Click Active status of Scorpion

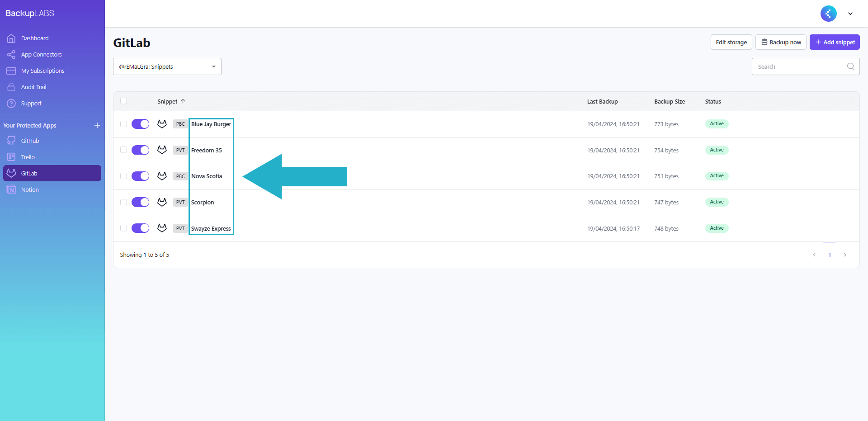(717, 202)
